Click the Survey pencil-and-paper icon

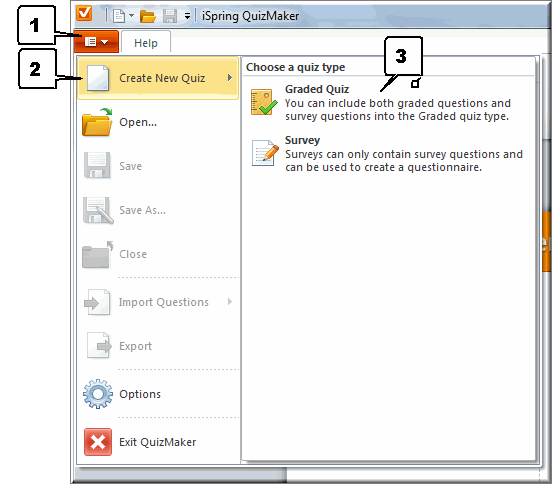pos(265,153)
